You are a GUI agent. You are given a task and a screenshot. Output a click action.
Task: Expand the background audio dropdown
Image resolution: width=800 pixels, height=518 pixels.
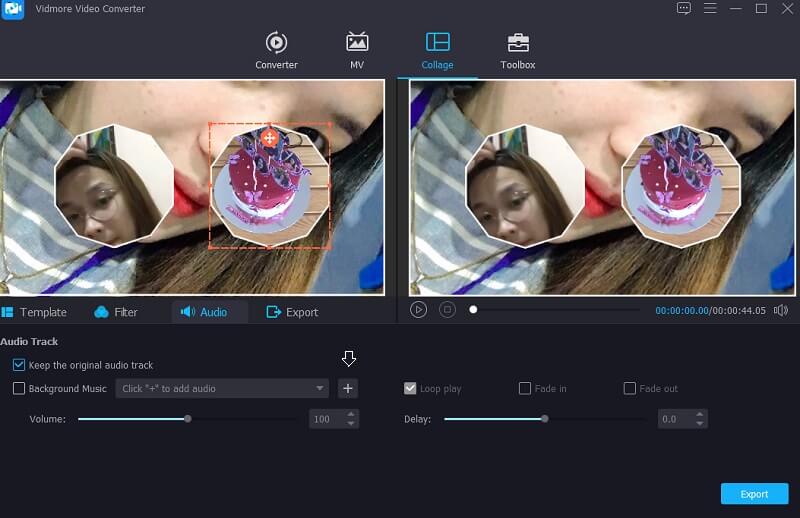(x=320, y=389)
